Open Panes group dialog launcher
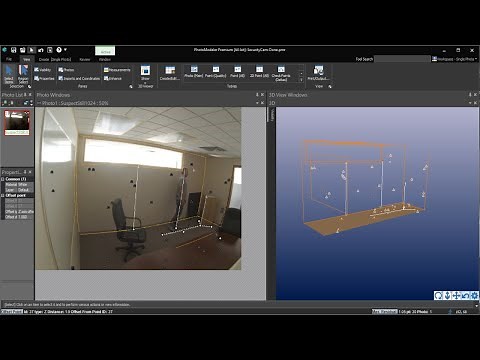This screenshot has width=480, height=360. point(131,86)
